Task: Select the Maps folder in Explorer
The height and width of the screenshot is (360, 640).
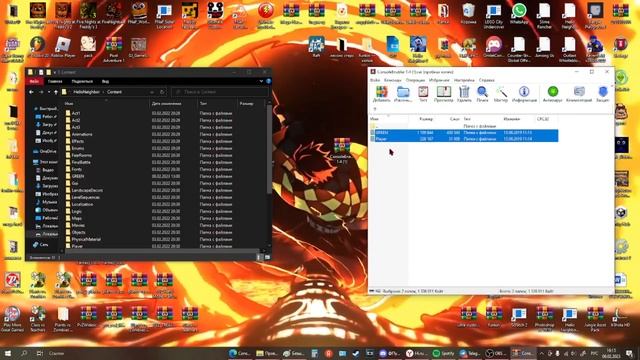Action: [77, 218]
